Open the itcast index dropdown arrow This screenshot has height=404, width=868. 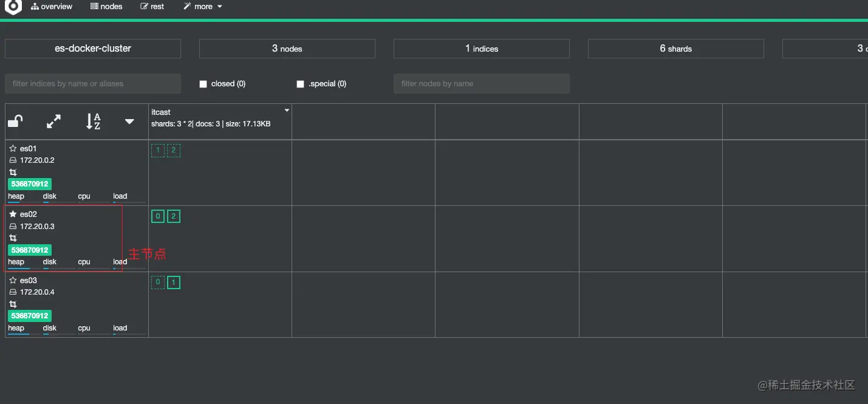[287, 111]
